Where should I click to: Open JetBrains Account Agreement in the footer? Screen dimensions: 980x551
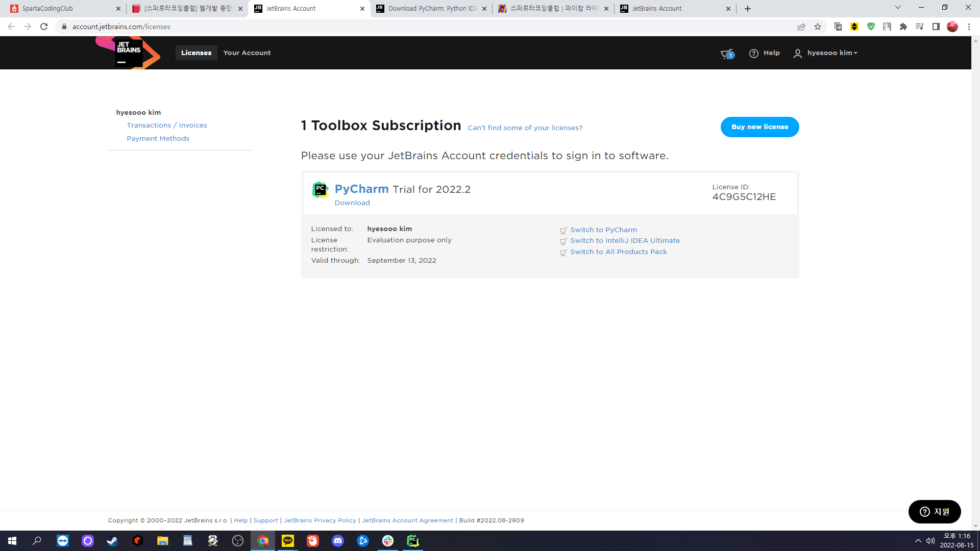[407, 521]
